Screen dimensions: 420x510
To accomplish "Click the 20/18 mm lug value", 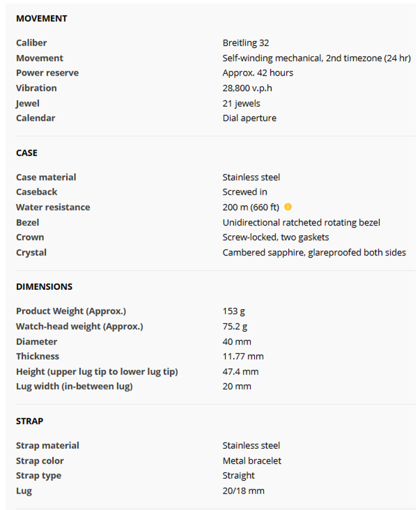I will pos(243,491).
